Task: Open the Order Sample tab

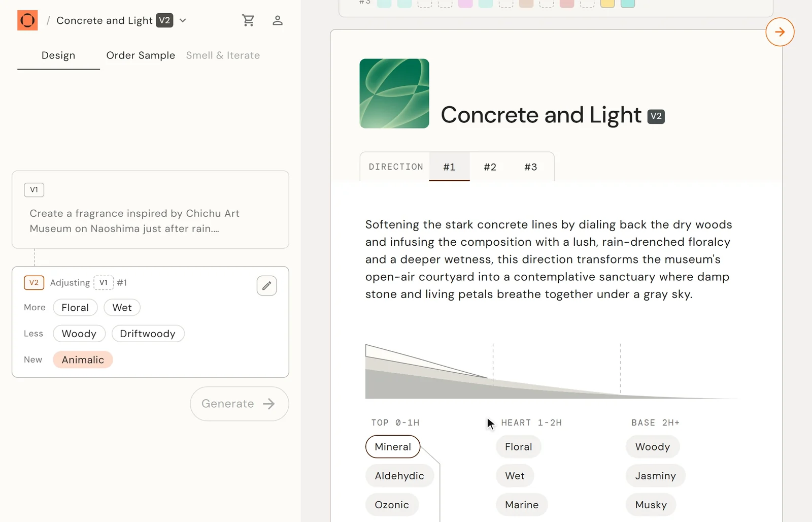Action: 141,55
